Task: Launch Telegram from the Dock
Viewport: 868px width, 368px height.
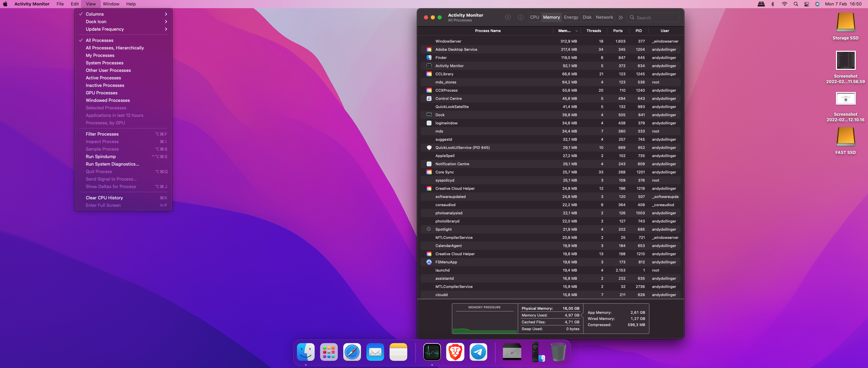Action: [x=478, y=352]
